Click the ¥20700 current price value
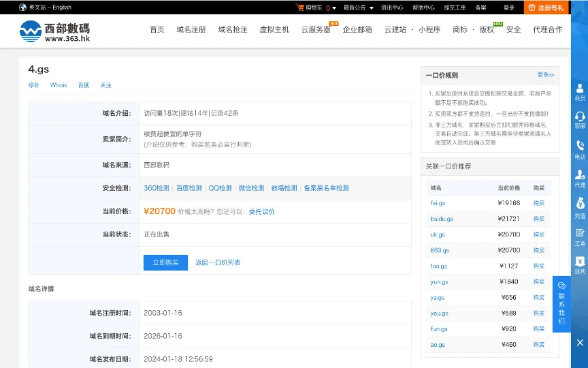The height and width of the screenshot is (368, 588). (x=159, y=211)
